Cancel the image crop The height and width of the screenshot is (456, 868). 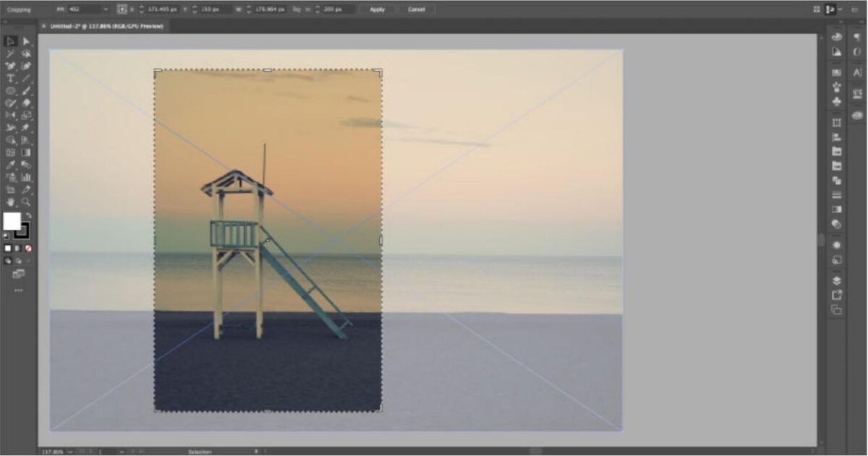click(416, 9)
